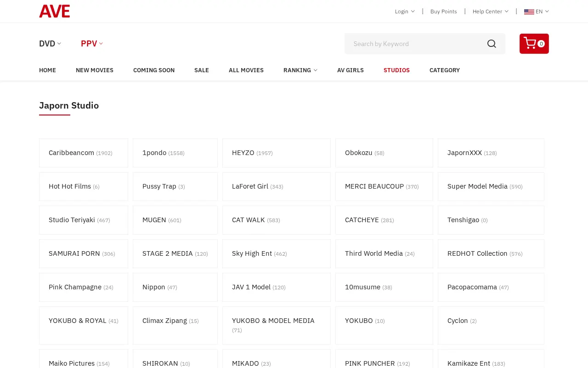Open the Obokozu studio
The image size is (588, 368).
[384, 153]
